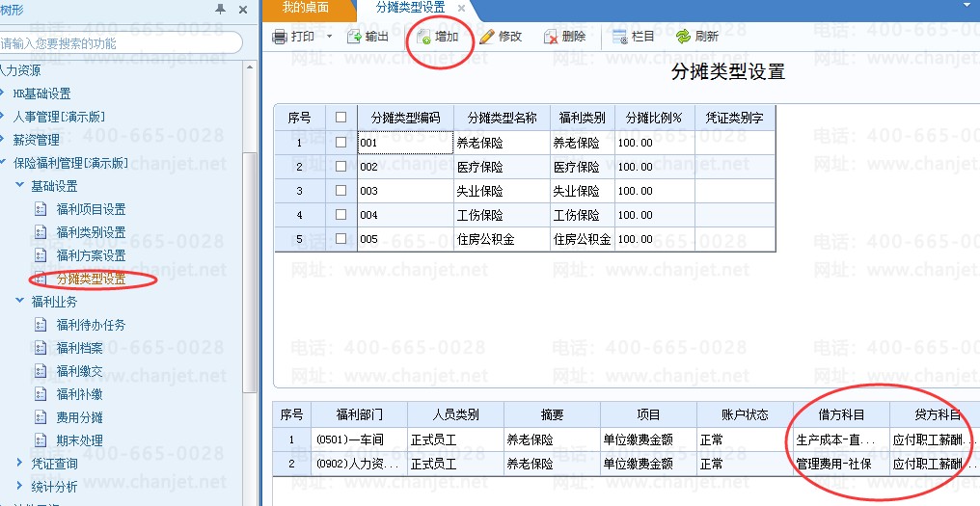Toggle the select-all checkbox in table header

pyautogui.click(x=340, y=118)
